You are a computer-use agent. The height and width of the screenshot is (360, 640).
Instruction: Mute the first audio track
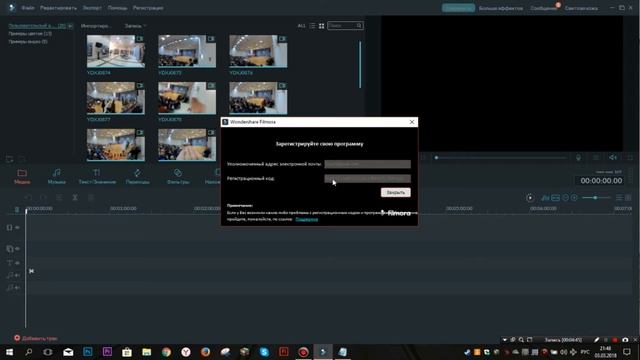click(18, 276)
